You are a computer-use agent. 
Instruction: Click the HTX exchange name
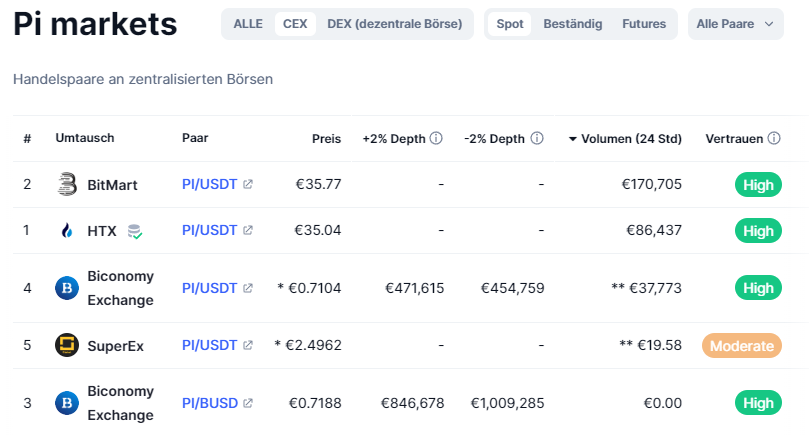[102, 231]
